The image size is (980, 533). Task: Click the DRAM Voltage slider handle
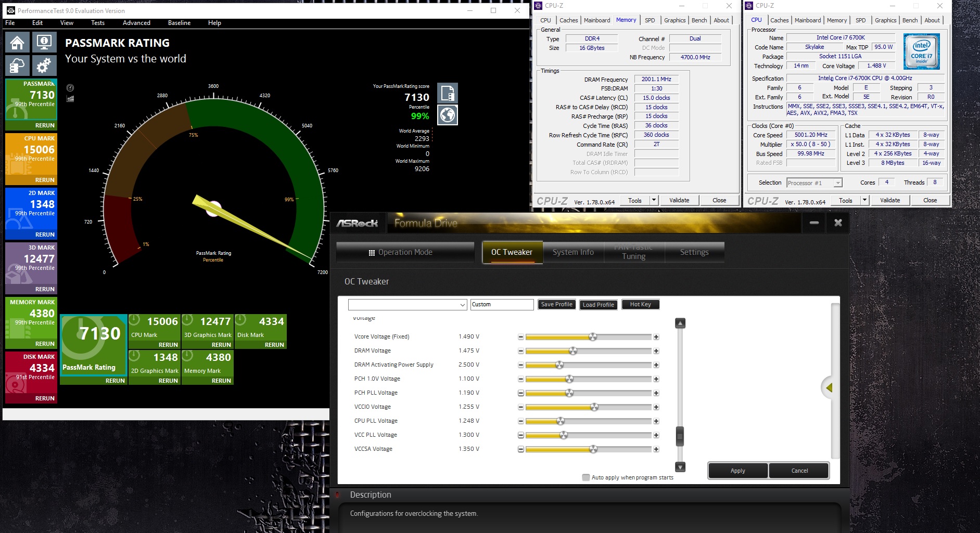[x=573, y=351]
